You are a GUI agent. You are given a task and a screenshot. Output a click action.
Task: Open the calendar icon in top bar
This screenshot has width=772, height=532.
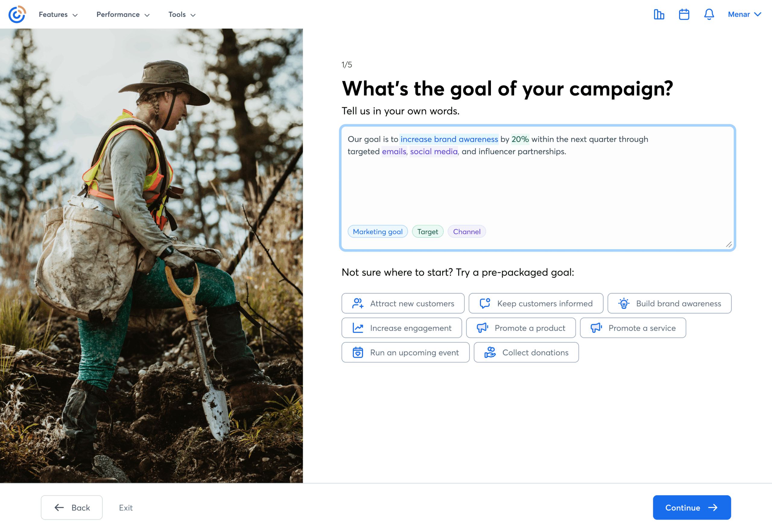(x=684, y=14)
